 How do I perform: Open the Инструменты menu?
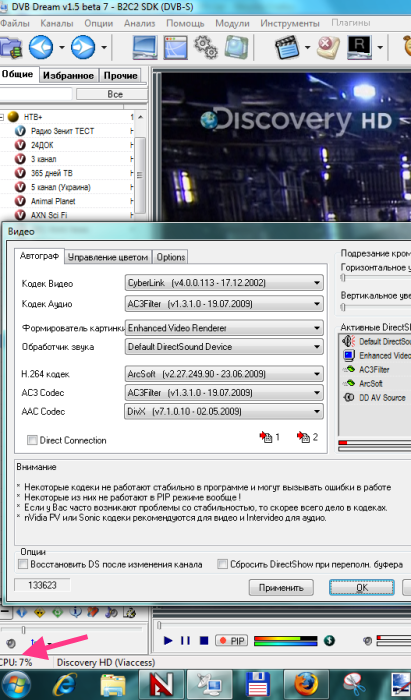click(x=290, y=23)
